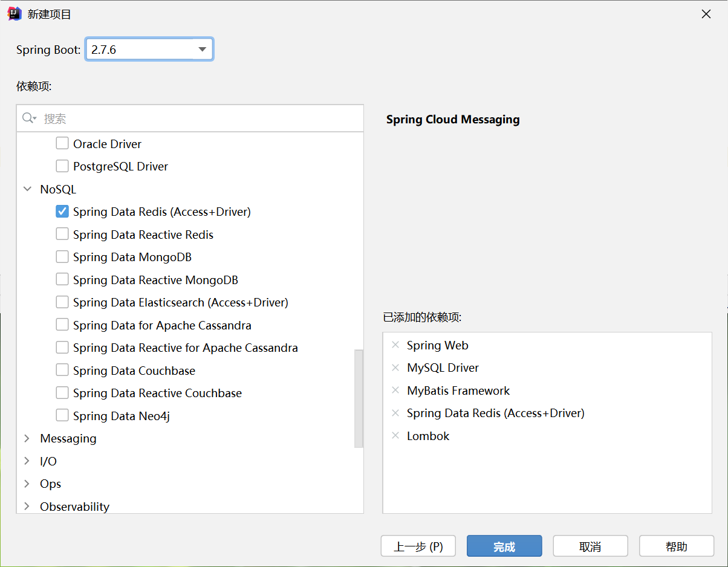This screenshot has height=567, width=728.
Task: Click the Ops tree row label
Action: click(x=50, y=484)
